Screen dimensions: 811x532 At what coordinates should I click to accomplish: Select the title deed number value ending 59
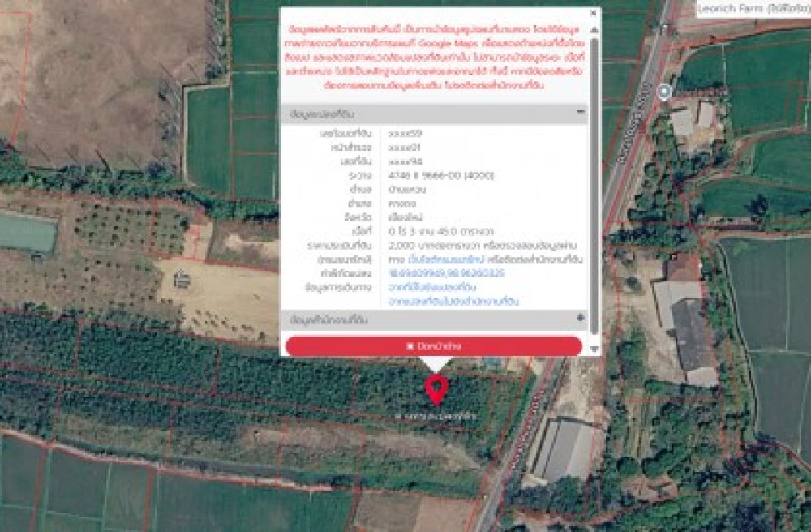[x=405, y=133]
